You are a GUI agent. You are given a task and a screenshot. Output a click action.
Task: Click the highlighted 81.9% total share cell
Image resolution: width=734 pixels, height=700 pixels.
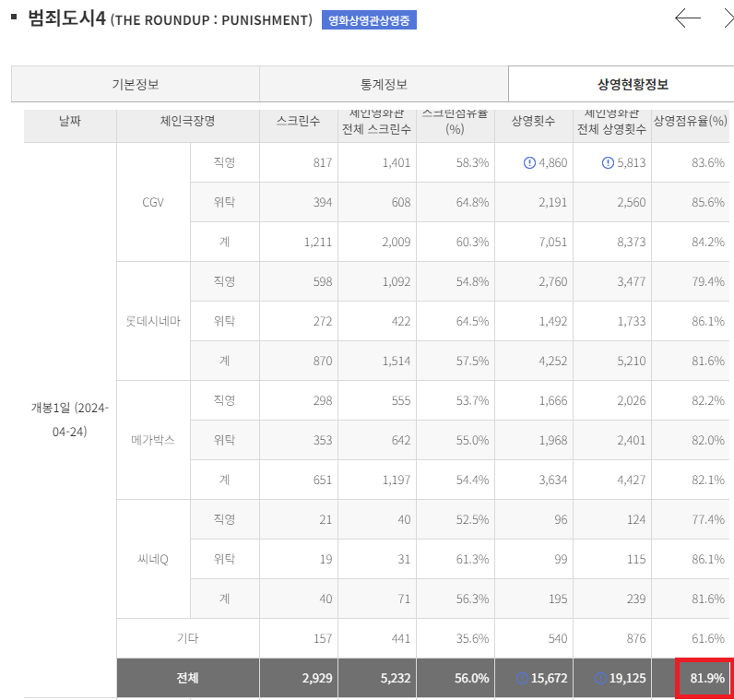[x=705, y=679]
